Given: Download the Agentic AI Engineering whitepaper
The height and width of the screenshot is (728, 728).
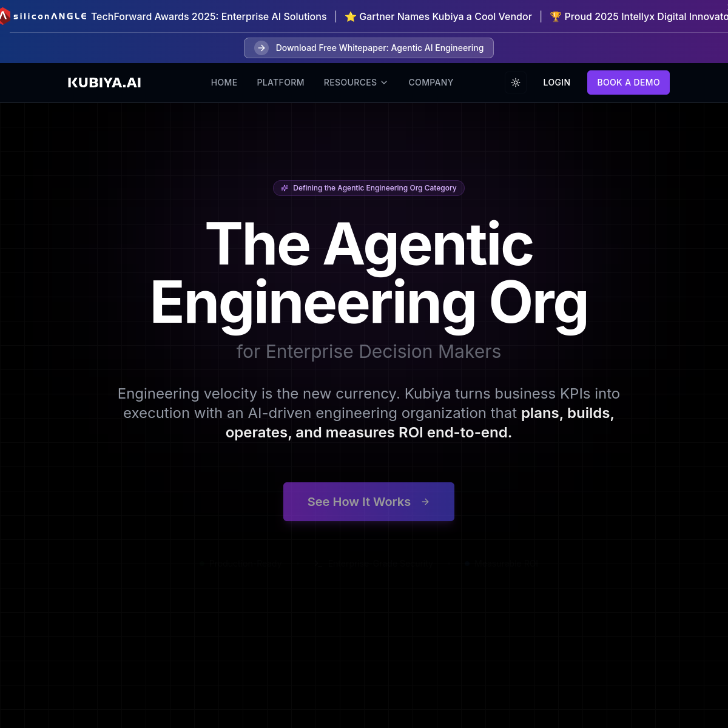Looking at the screenshot, I should click(x=379, y=48).
